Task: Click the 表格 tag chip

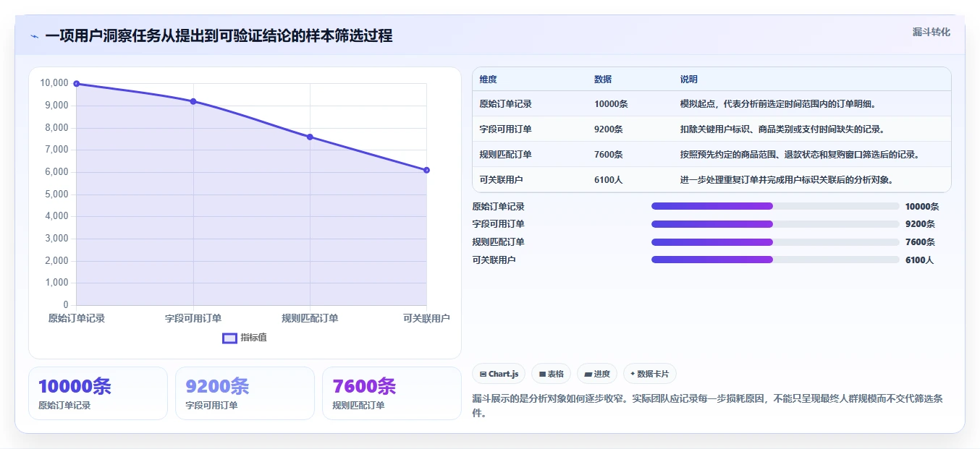Action: 551,374
